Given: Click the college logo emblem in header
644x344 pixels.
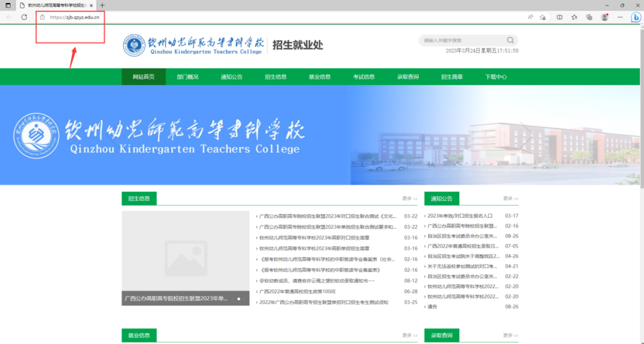Looking at the screenshot, I should [x=134, y=45].
